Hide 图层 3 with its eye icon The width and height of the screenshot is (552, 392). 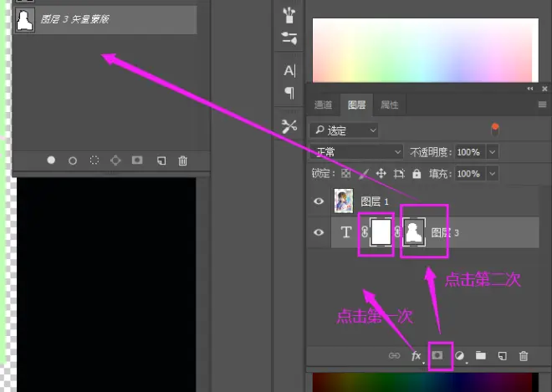click(x=319, y=232)
